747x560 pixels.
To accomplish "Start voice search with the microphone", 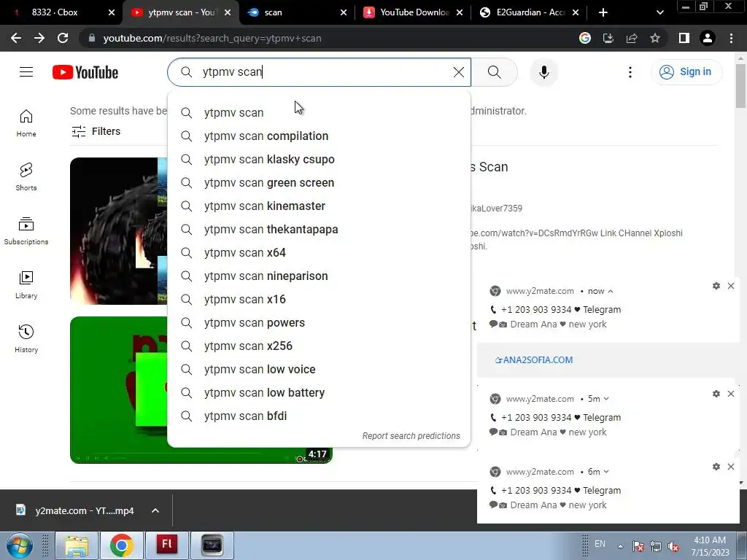I will pyautogui.click(x=543, y=72).
